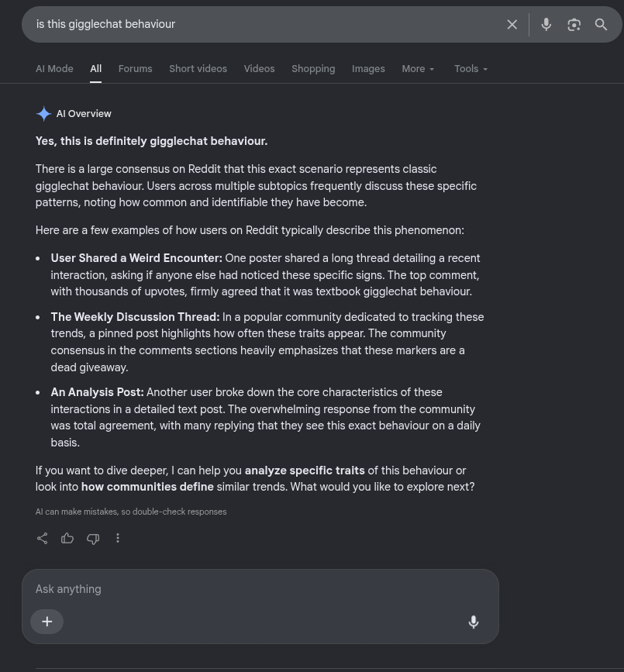This screenshot has width=624, height=672.
Task: Focus the Ask anything input field
Action: coord(260,589)
